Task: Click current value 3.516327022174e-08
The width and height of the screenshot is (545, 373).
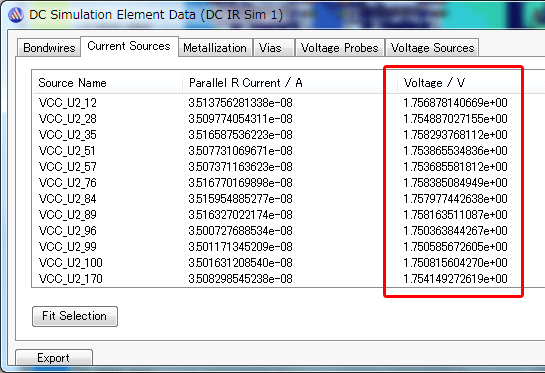Action: click(241, 215)
